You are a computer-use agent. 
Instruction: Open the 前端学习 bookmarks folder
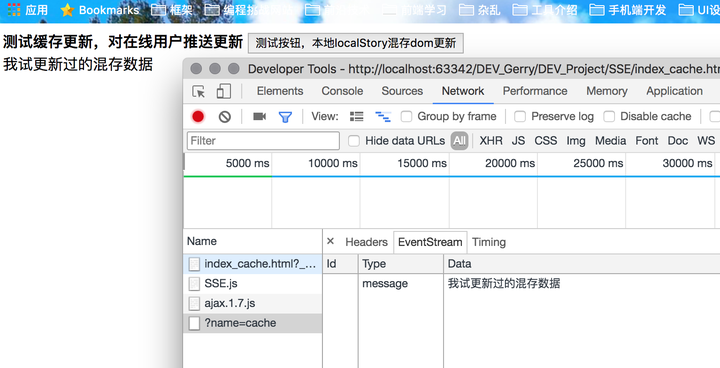(x=415, y=10)
